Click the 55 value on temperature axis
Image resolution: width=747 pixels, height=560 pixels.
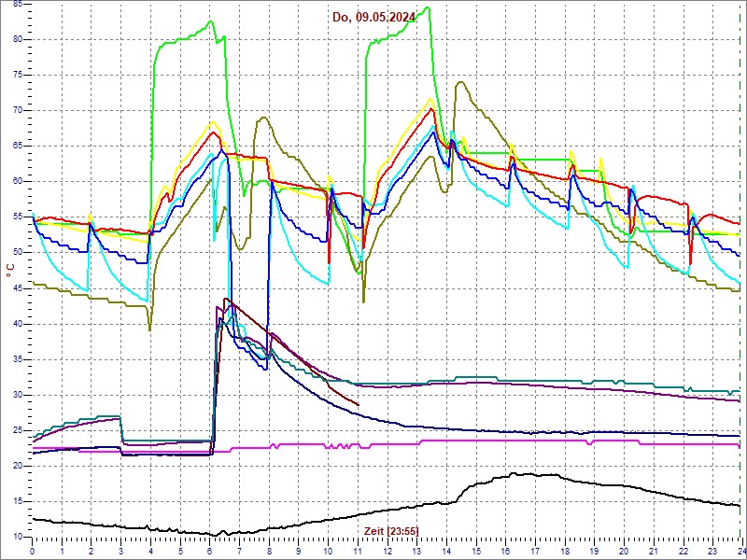pos(17,217)
